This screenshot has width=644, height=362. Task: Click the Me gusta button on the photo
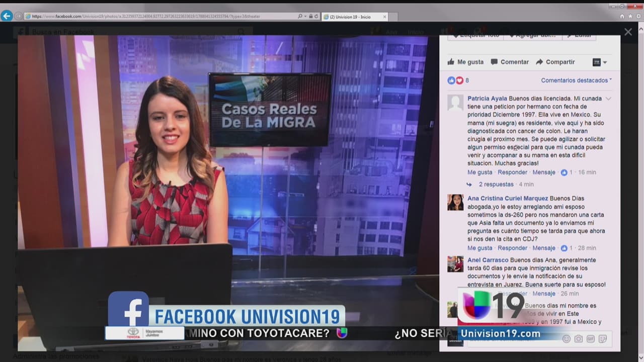pyautogui.click(x=465, y=62)
